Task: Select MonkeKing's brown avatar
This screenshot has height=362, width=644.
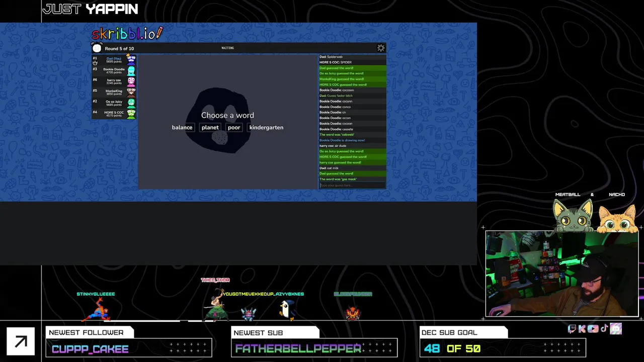Action: coord(131,92)
